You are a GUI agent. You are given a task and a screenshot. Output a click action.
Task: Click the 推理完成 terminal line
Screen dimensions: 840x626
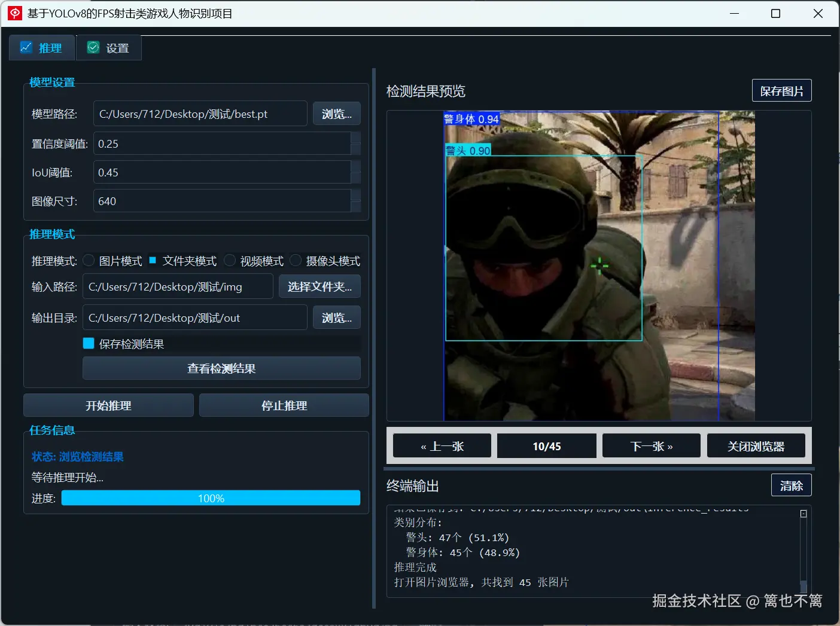(x=415, y=567)
